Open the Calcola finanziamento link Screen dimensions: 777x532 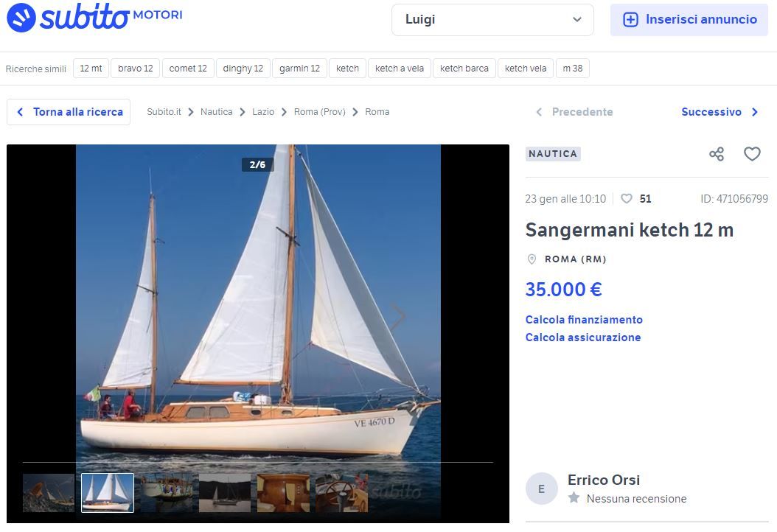584,320
